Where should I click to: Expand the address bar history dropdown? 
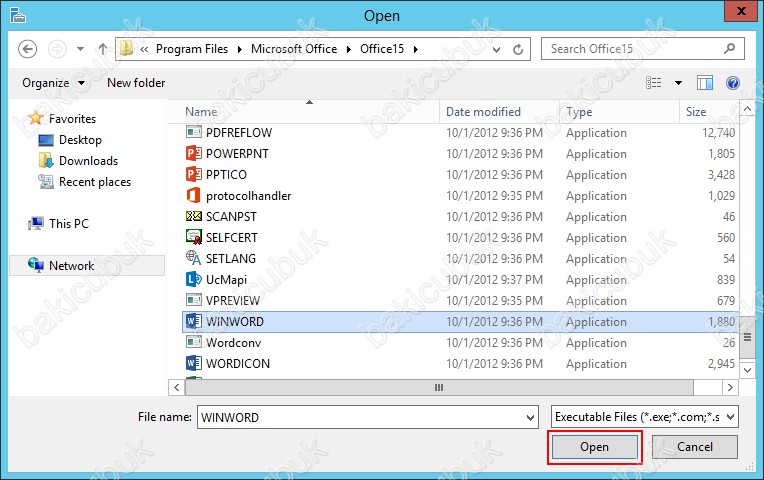[497, 50]
